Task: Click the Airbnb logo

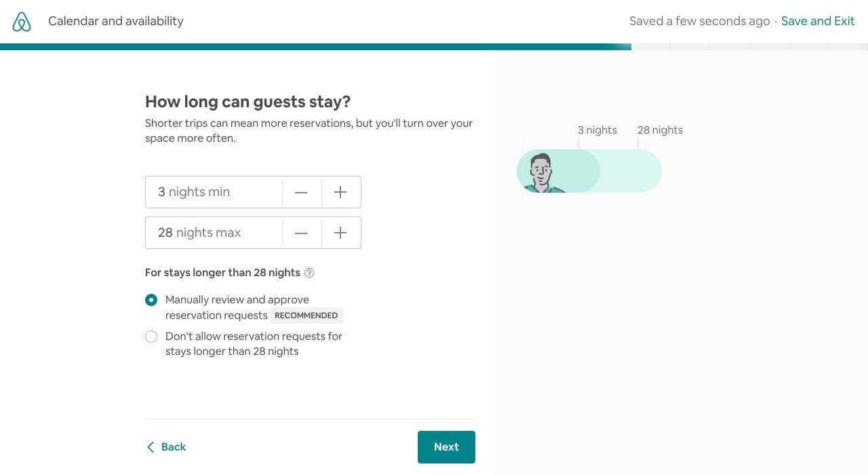Action: click(x=21, y=21)
